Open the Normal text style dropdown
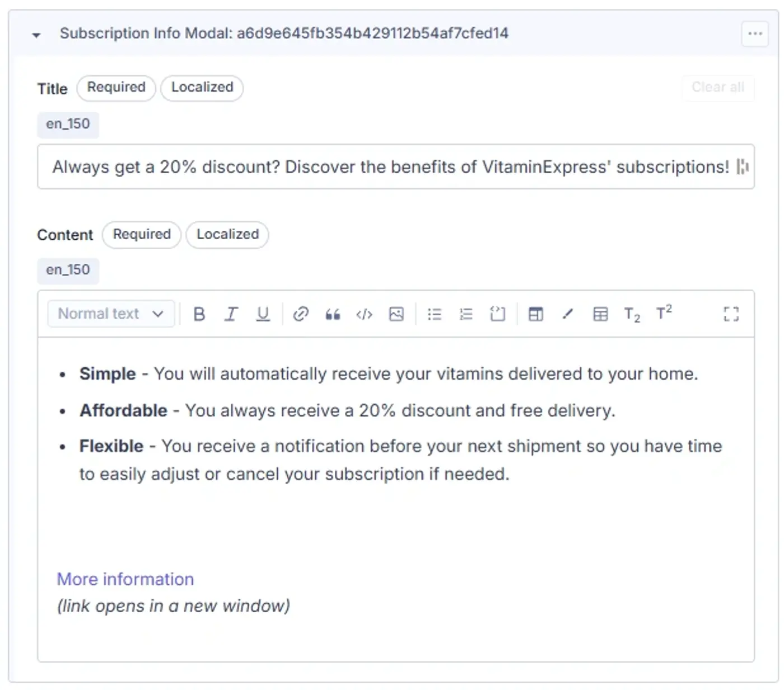 111,314
